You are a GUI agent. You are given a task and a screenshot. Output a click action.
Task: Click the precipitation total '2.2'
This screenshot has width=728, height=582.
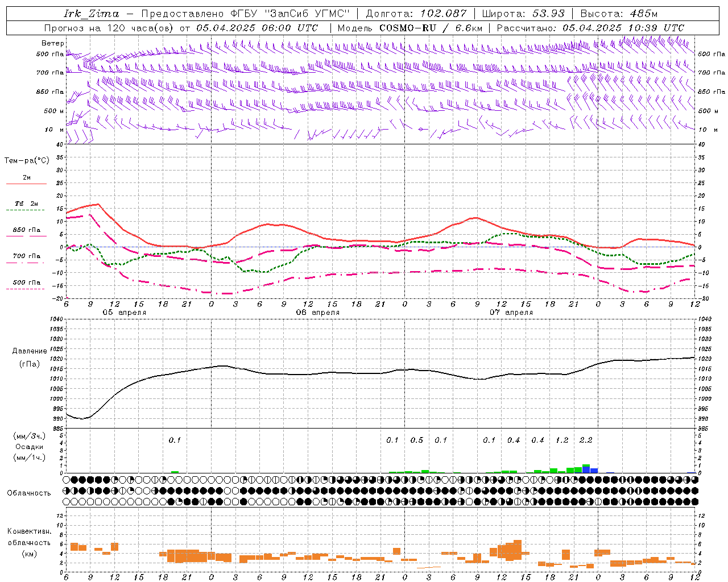coord(586,440)
